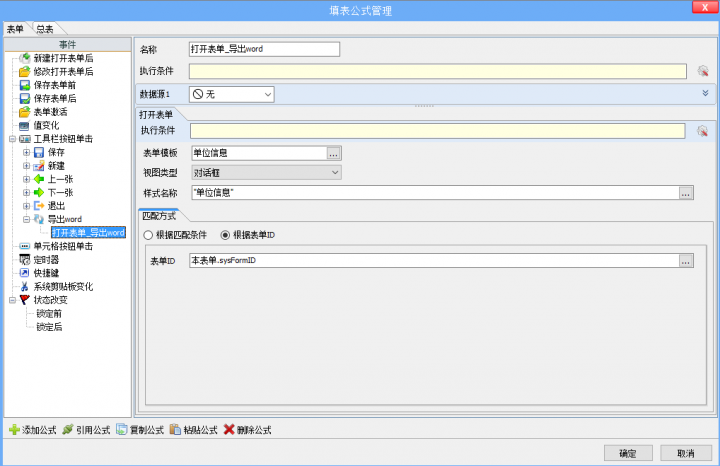Image resolution: width=720 pixels, height=466 pixels.
Task: Switch to the 总表 tab
Action: (x=45, y=29)
